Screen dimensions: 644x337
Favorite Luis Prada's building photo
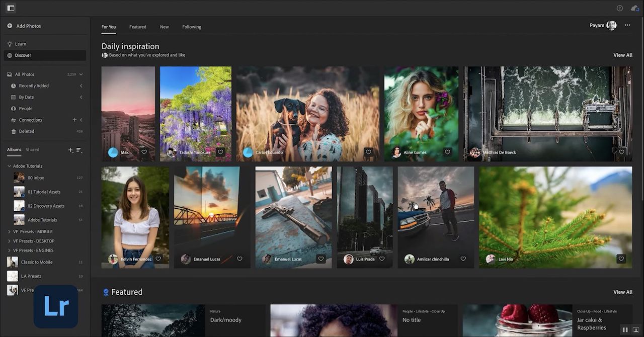(382, 259)
